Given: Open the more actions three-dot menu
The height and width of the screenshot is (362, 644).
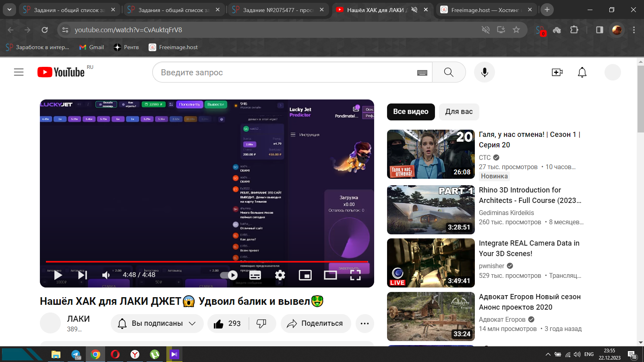Looking at the screenshot, I should point(364,323).
